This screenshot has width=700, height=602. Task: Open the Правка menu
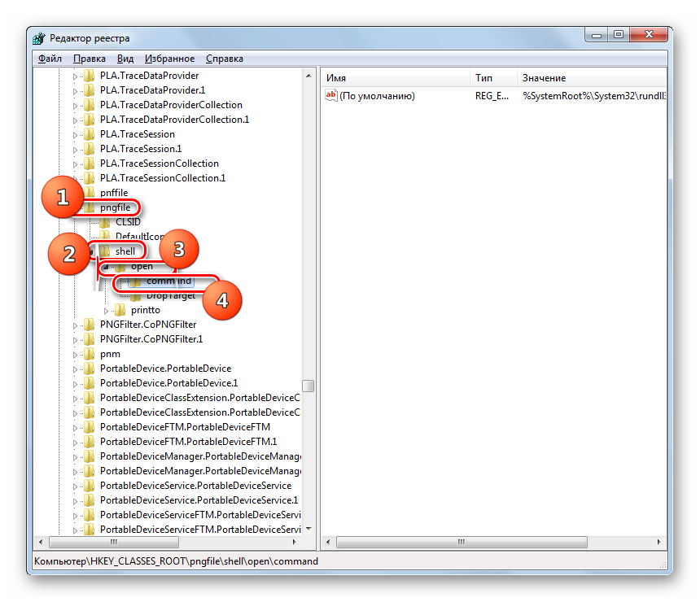coord(89,59)
